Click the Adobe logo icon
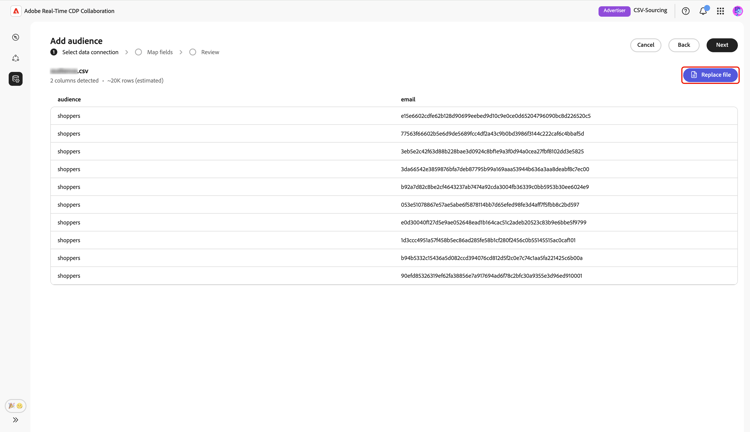The height and width of the screenshot is (432, 750). [x=16, y=11]
